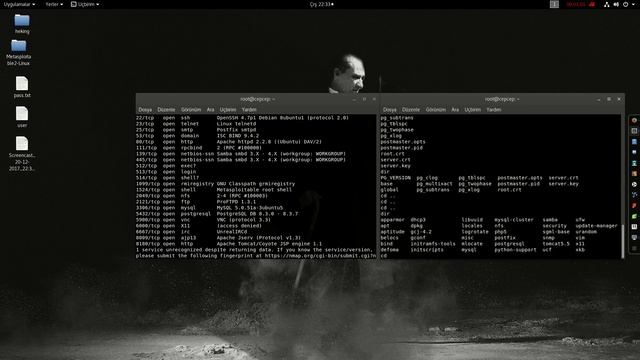Maximize the right terminal window

coord(609,99)
